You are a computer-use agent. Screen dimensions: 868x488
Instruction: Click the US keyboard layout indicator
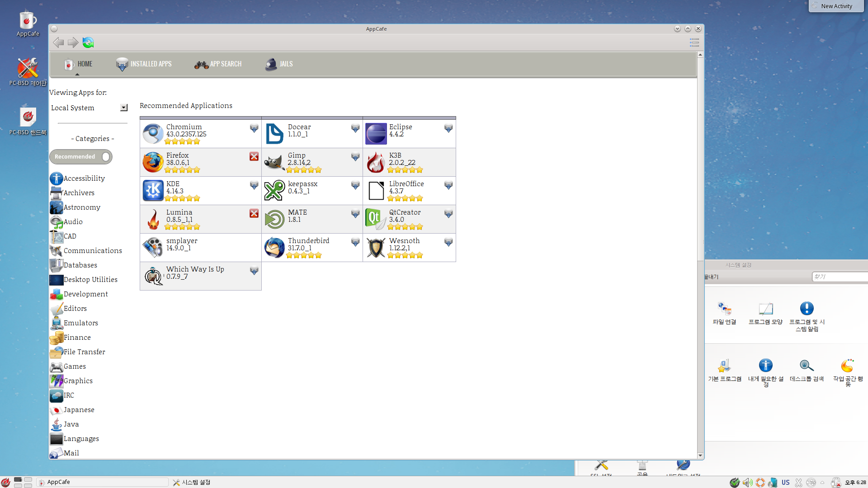tap(786, 483)
